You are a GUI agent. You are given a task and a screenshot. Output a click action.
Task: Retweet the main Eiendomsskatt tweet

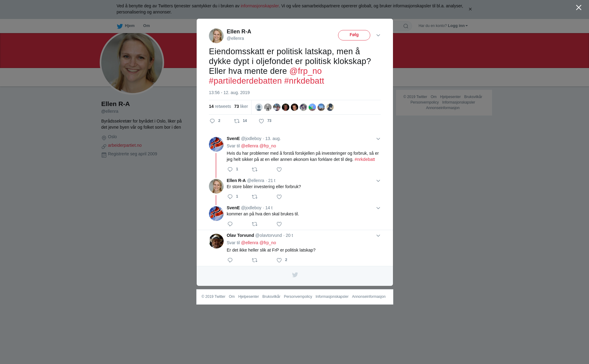coord(237,121)
